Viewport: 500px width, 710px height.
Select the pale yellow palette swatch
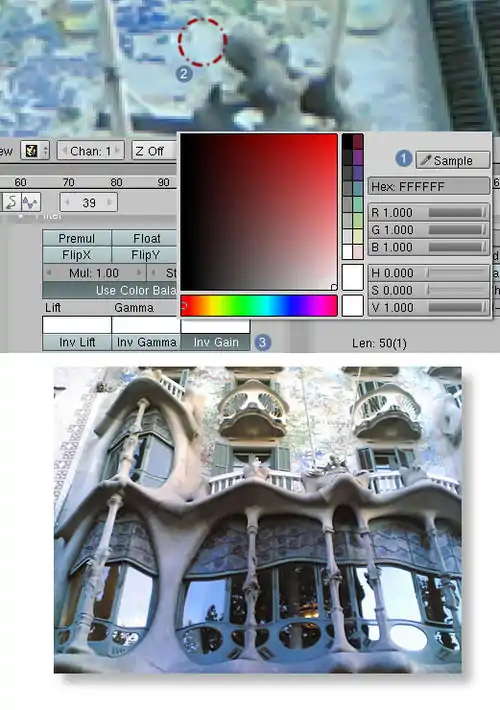click(358, 236)
